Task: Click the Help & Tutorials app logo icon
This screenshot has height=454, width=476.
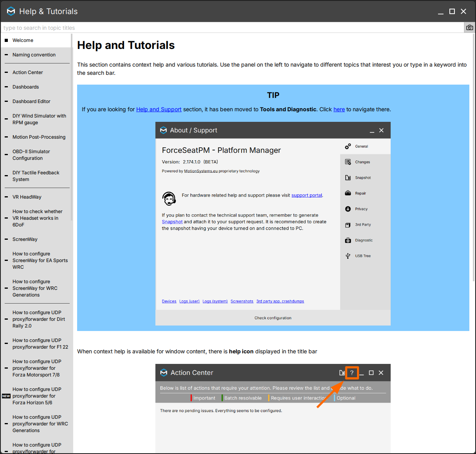Action: click(x=11, y=11)
